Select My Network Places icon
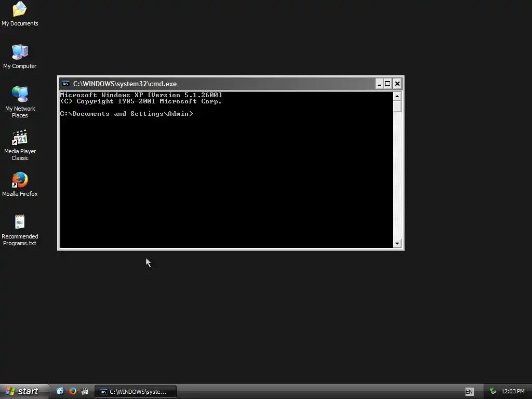The width and height of the screenshot is (532, 399). [x=20, y=102]
